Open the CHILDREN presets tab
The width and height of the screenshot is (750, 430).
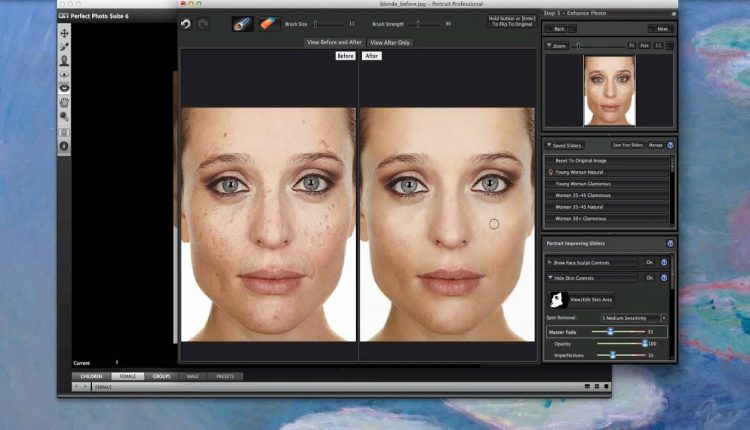click(x=91, y=376)
